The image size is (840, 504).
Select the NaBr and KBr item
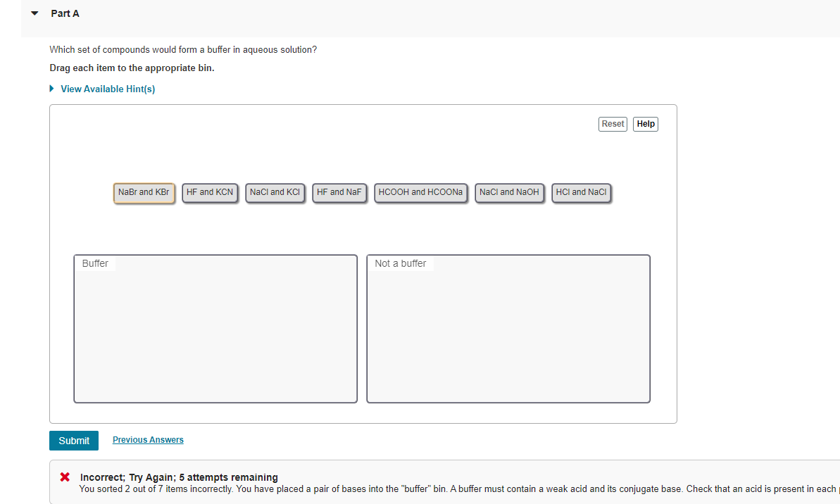click(x=144, y=192)
